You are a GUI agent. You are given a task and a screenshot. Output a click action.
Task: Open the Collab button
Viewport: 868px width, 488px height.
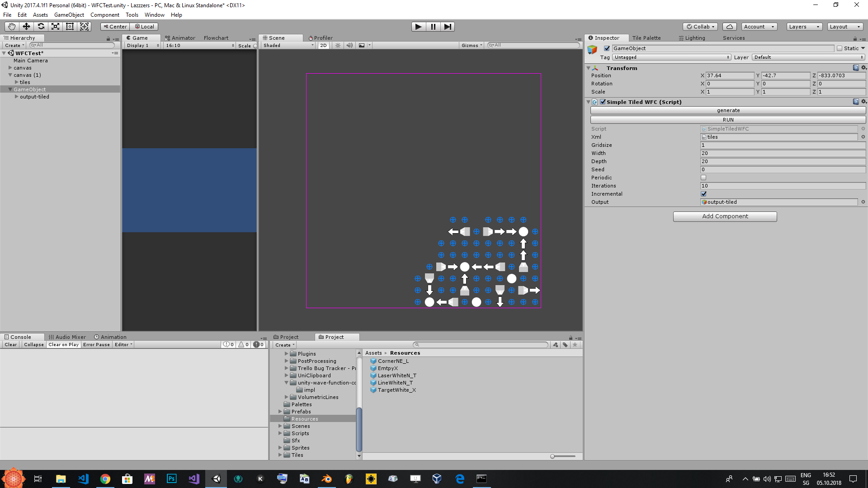click(x=700, y=27)
